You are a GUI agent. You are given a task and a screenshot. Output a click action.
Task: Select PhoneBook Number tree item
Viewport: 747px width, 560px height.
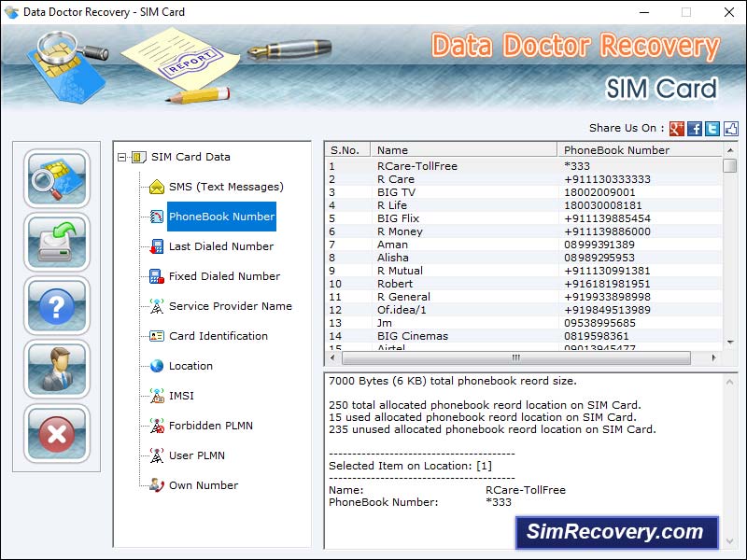[x=221, y=217]
